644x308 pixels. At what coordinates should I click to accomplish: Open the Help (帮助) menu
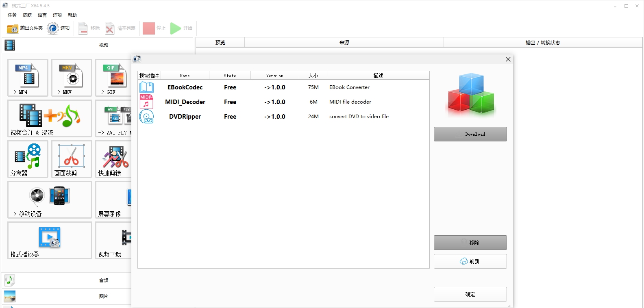click(x=72, y=15)
